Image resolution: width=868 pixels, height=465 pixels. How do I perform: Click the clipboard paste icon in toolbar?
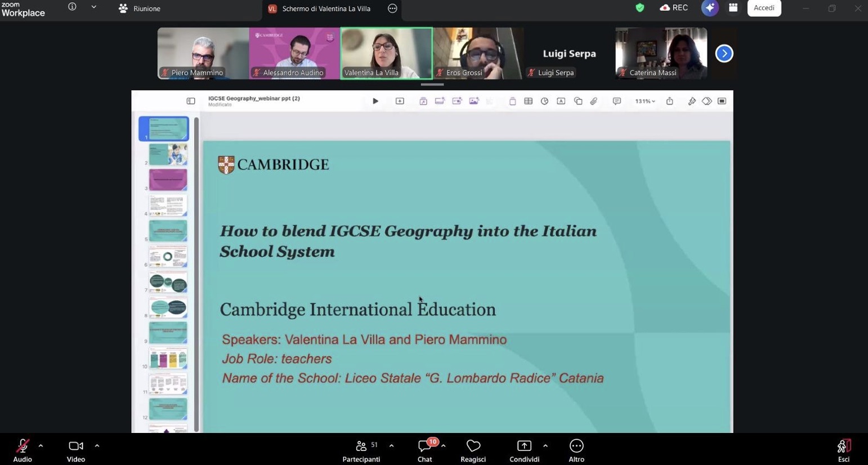512,101
